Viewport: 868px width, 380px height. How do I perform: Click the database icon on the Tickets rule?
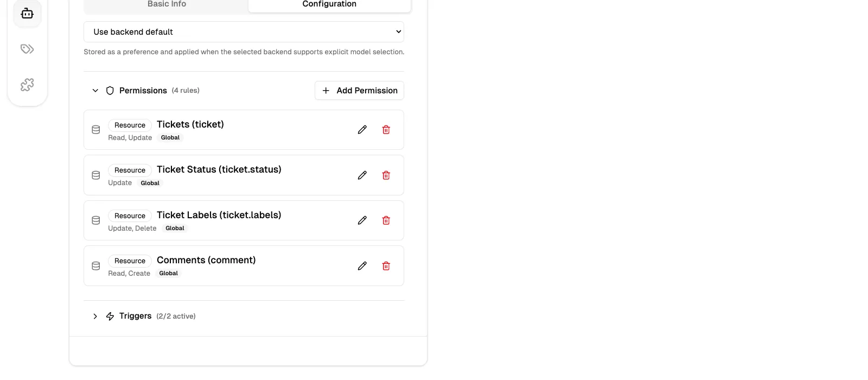[x=95, y=129]
